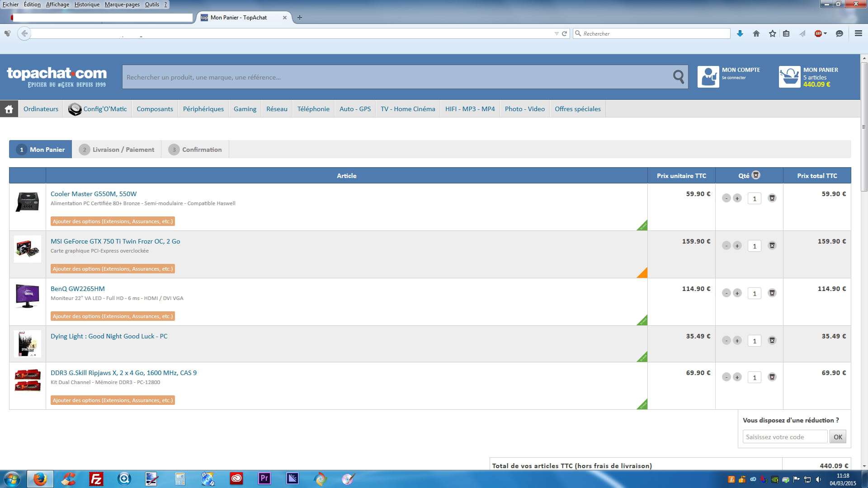Increase quantity of MSI GeForce GTX 750 Ti
Viewport: 868px width, 488px height.
737,246
